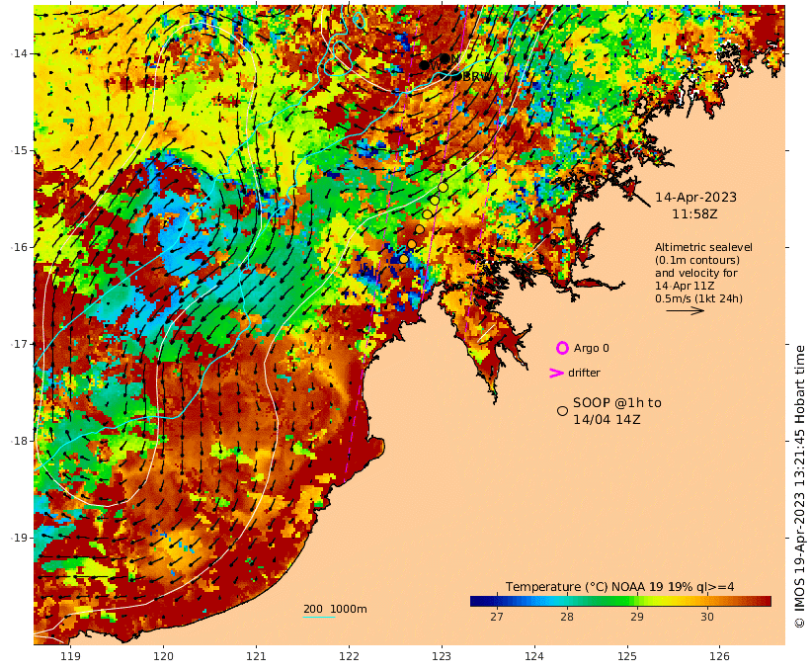Click the black mooring dot labelled N
The height and width of the screenshot is (672, 810).
pos(445,58)
